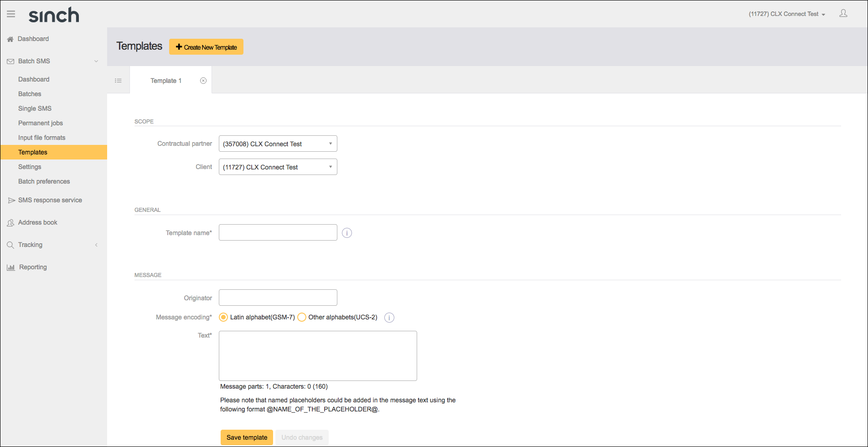The image size is (868, 447).
Task: Open the Contractual partner dropdown
Action: tap(278, 144)
